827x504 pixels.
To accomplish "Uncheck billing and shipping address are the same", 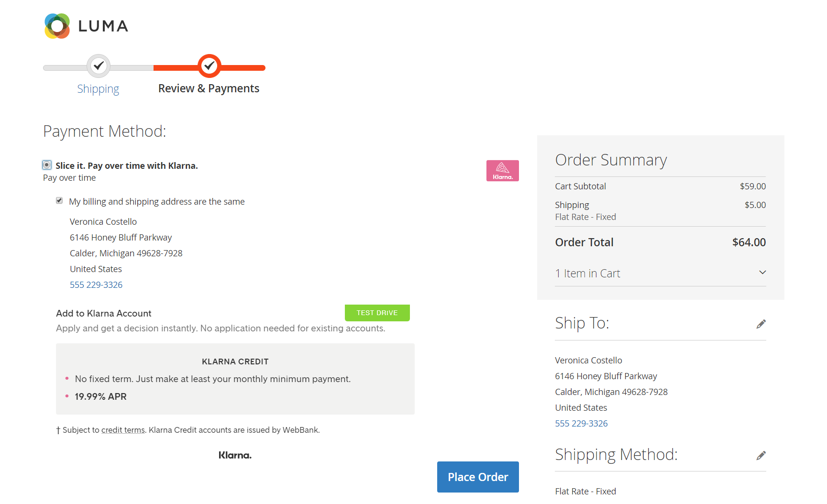I will pos(59,200).
